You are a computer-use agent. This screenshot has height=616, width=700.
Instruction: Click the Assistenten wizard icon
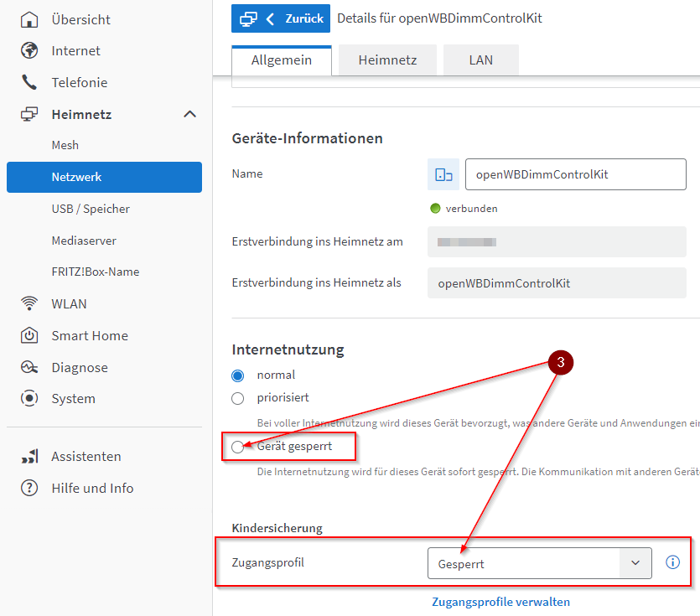click(29, 456)
